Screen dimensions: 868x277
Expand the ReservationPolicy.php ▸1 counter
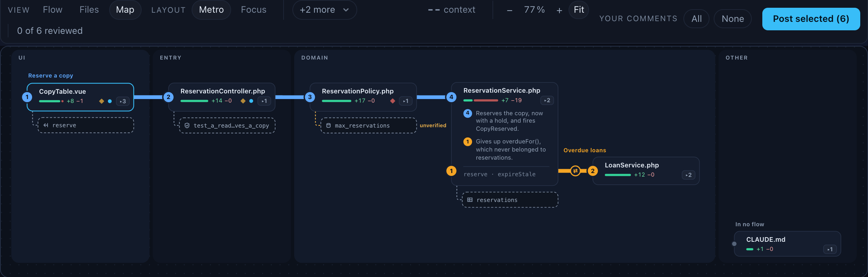(x=406, y=101)
